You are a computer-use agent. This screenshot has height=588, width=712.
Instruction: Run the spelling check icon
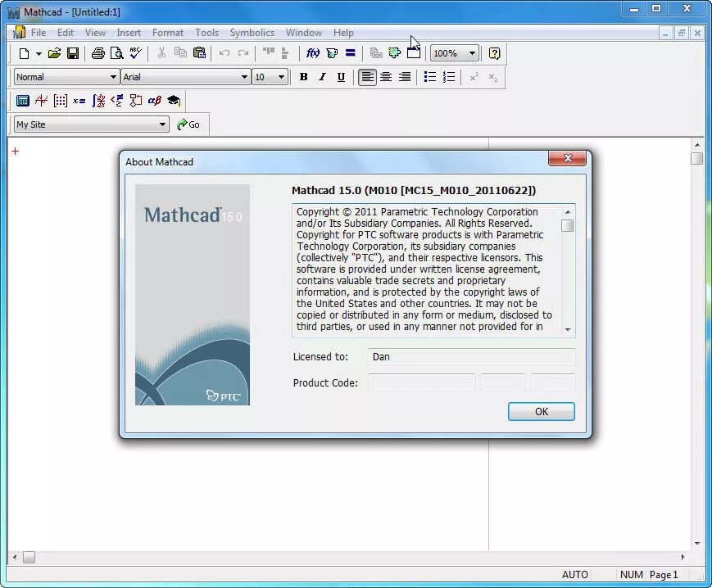(x=135, y=53)
